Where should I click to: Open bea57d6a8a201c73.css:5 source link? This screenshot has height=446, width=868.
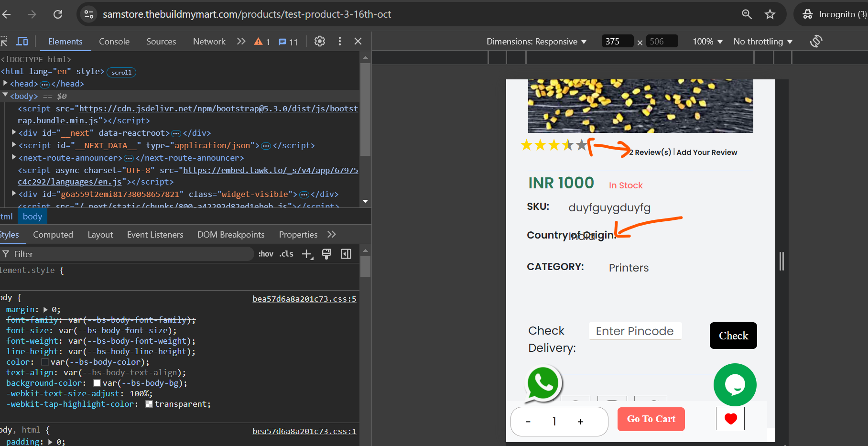[x=304, y=299]
